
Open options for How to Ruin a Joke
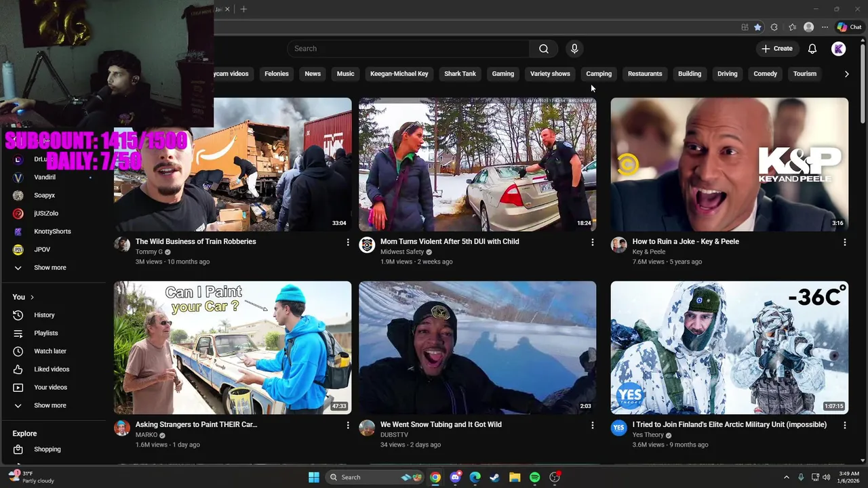point(845,242)
